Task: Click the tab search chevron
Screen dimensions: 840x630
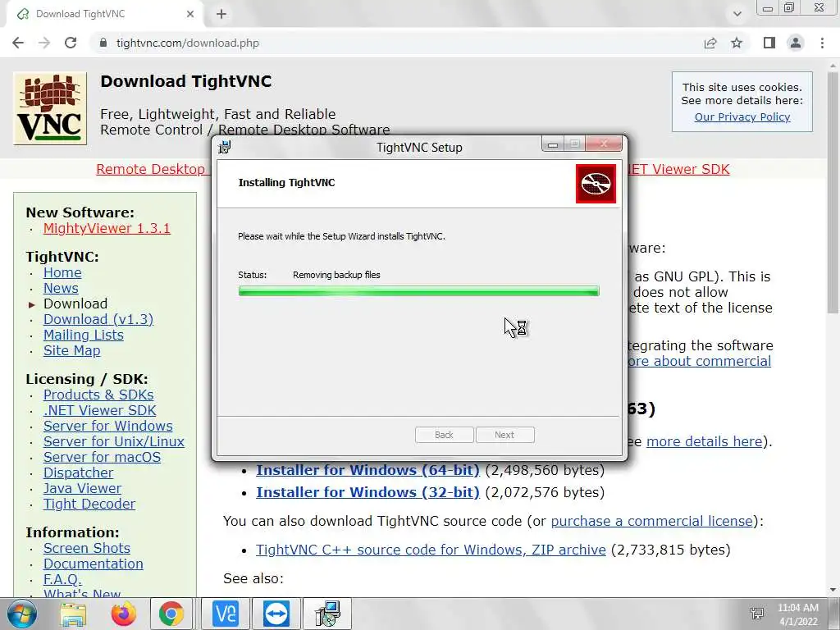Action: [x=737, y=14]
